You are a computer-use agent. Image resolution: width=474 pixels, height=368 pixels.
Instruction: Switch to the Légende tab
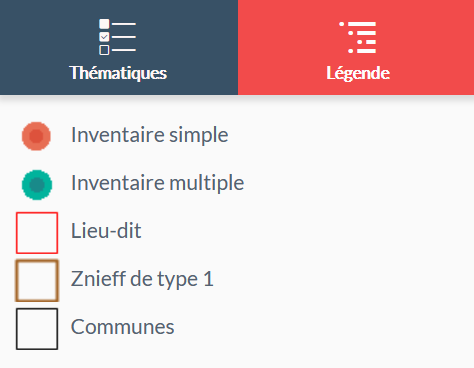356,47
